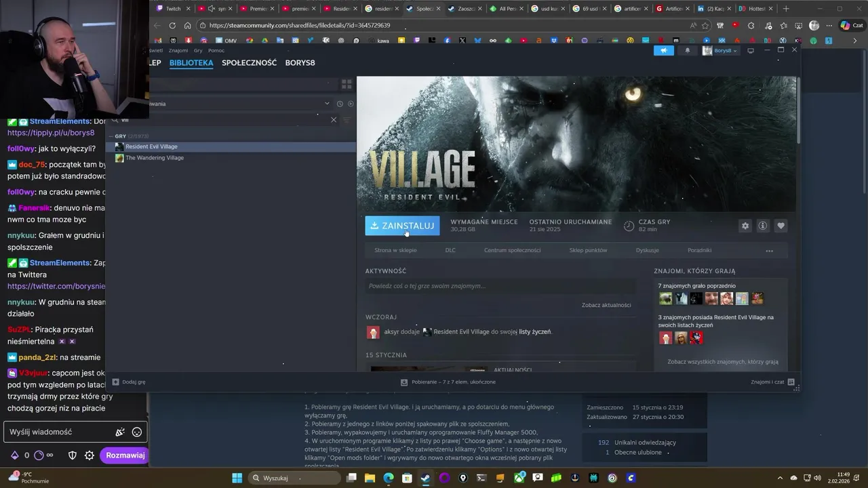Toggle recent activity clock sort icon
This screenshot has height=488, width=868.
pyautogui.click(x=340, y=104)
